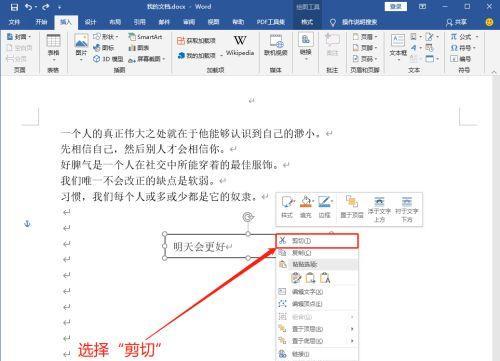
Task: Click the 图标 (Icons) button
Action: (104, 48)
